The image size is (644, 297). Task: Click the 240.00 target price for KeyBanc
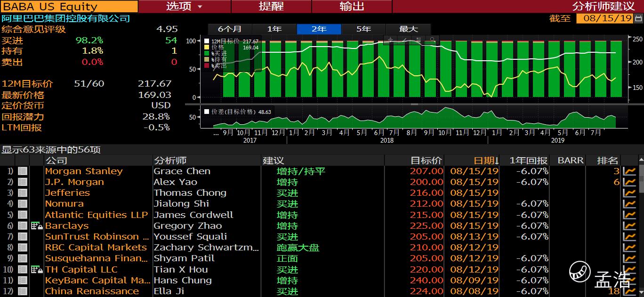pos(427,281)
